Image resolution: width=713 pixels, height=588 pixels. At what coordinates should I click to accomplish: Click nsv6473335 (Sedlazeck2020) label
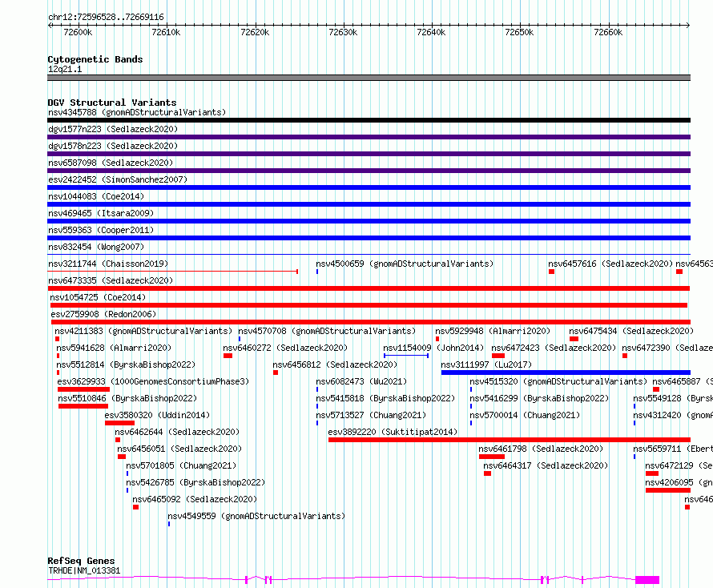tap(111, 280)
